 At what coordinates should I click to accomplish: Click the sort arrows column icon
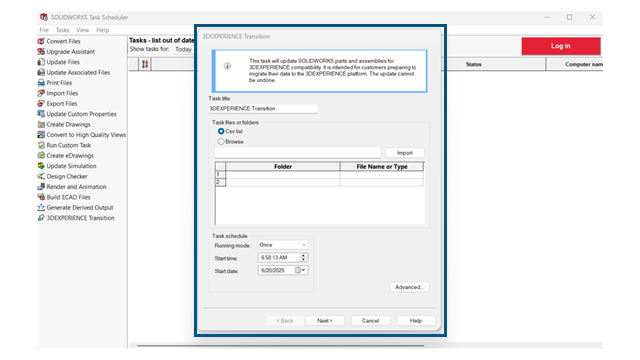coord(145,64)
